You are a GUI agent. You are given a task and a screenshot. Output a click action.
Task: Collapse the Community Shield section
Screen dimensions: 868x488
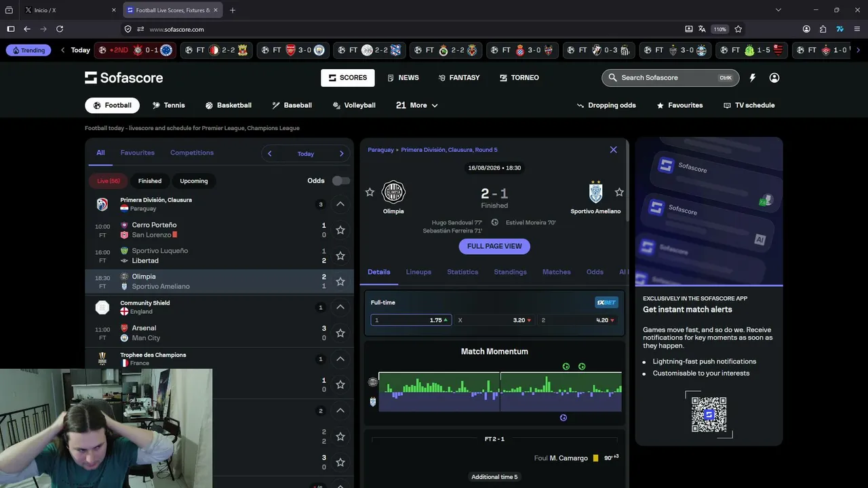[x=340, y=307]
